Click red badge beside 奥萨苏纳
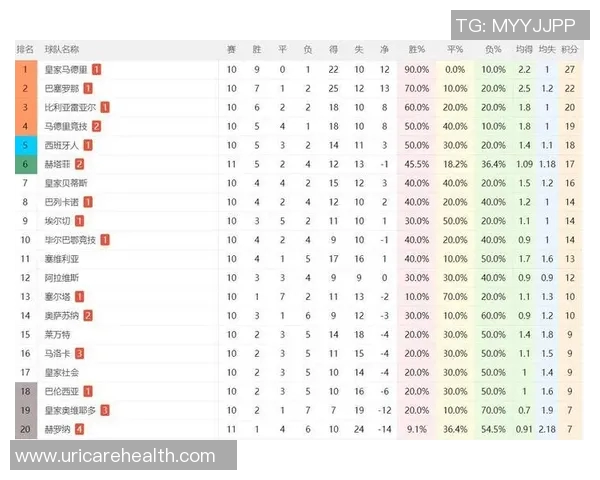The width and height of the screenshot is (600, 480). point(88,315)
